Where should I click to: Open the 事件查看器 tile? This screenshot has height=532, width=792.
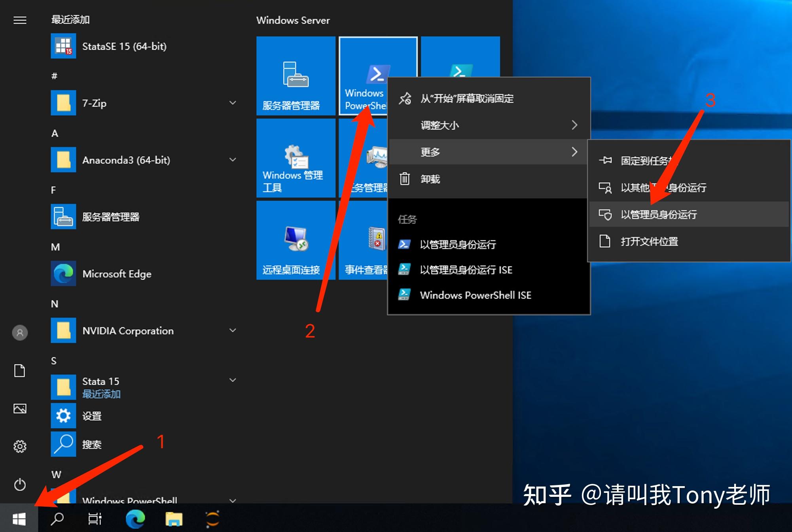pos(363,240)
